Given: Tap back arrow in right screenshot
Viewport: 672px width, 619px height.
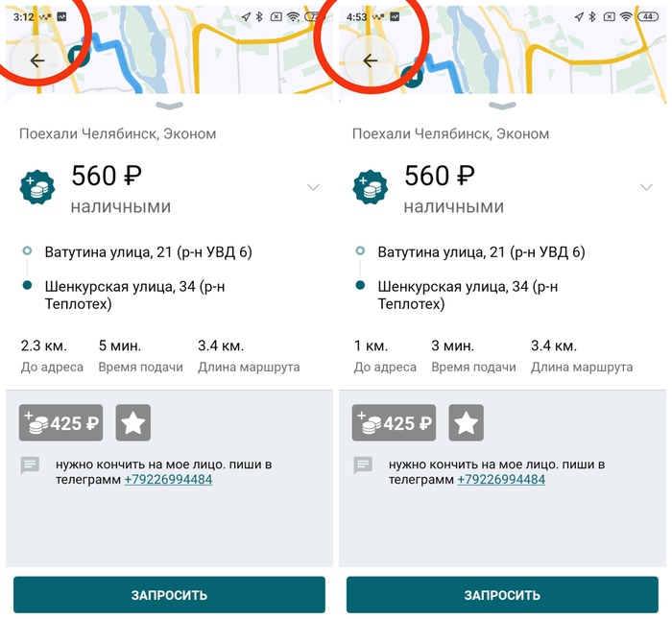Looking at the screenshot, I should (x=371, y=61).
